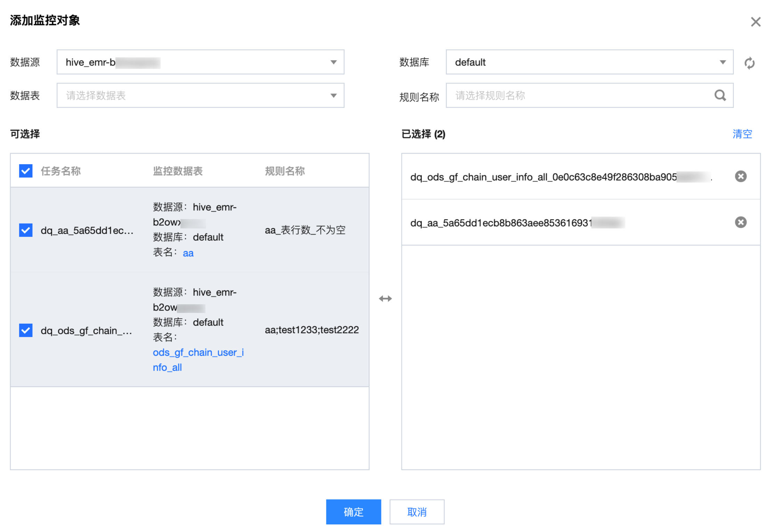The width and height of the screenshot is (771, 532).
Task: Uncheck the dq_ods_gf_chain task checkbox
Action: coord(26,330)
